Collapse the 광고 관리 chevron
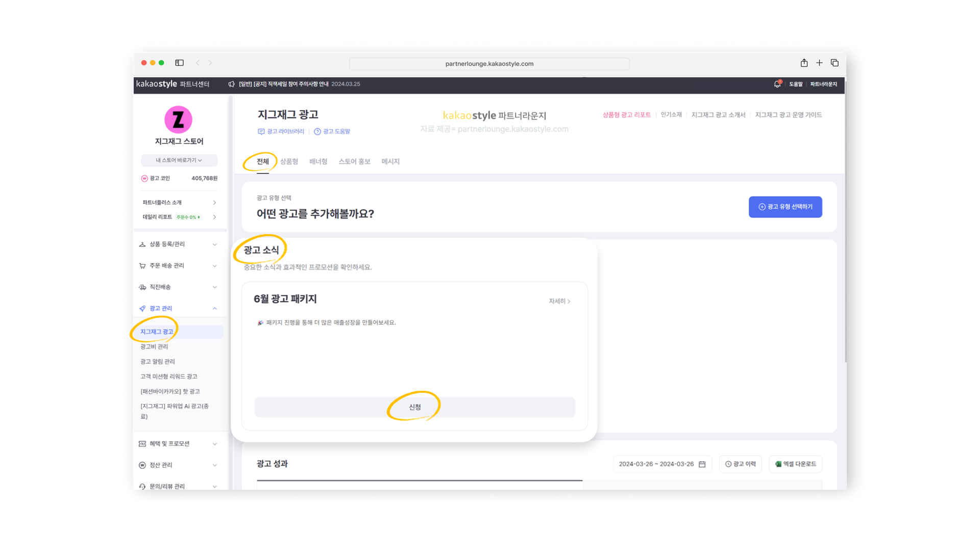980x551 pixels. 215,309
